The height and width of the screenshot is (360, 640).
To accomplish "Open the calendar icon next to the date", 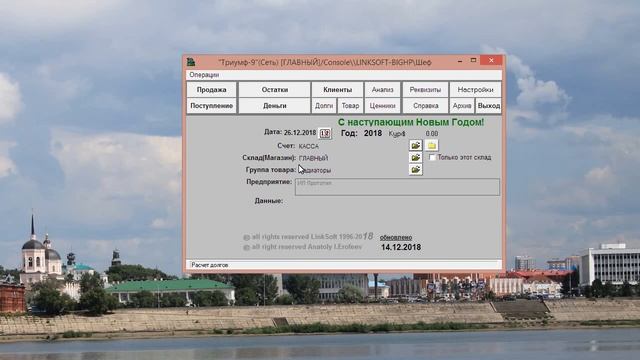I will (x=325, y=133).
